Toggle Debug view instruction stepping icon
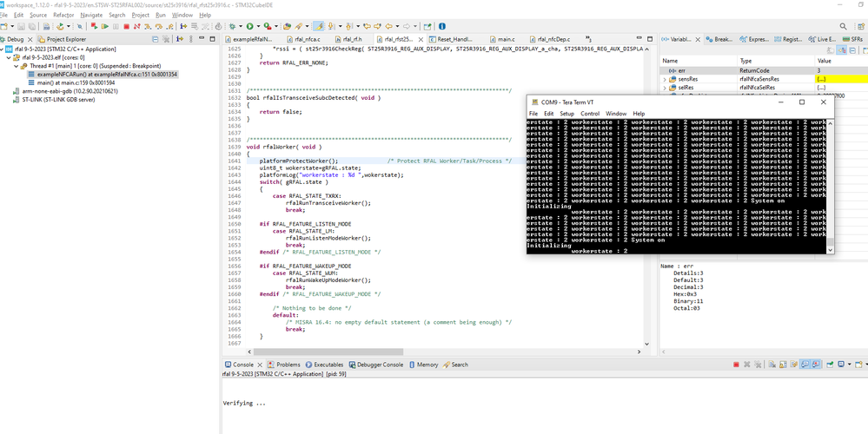Viewport: 868px width, 434px height. 179,39
